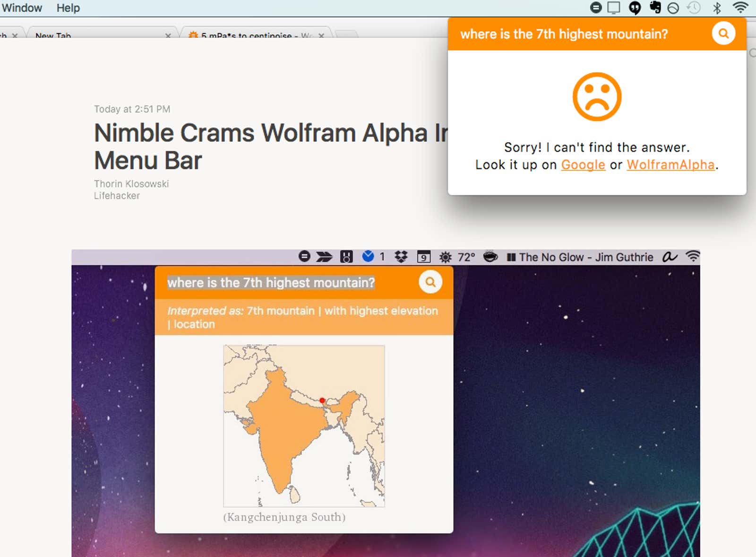Click the blue checkmark icon in article screenshot
This screenshot has height=557, width=756.
(x=368, y=256)
